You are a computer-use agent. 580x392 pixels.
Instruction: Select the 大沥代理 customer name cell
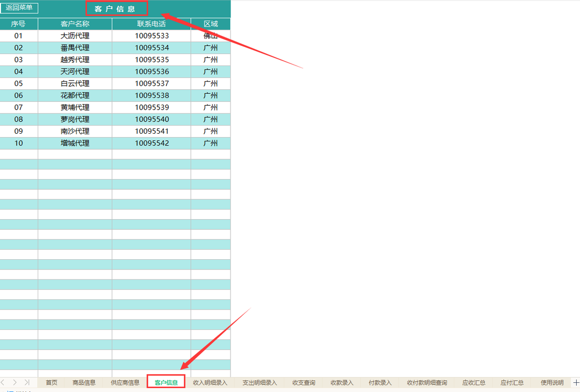74,35
